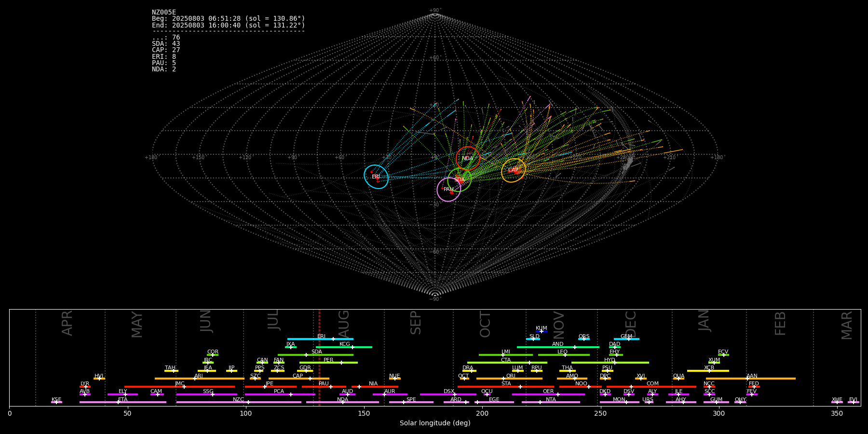Click the ETA shower bar in timeline

tap(123, 402)
